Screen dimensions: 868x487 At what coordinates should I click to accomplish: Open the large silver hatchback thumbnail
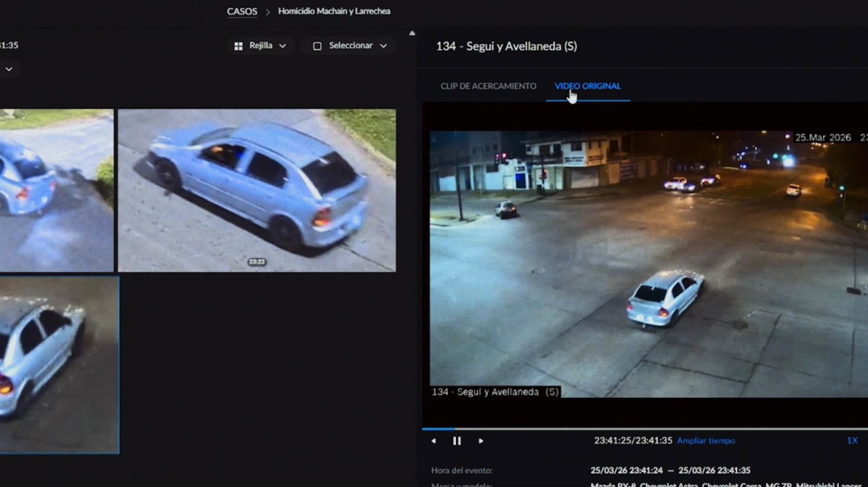coord(257,190)
